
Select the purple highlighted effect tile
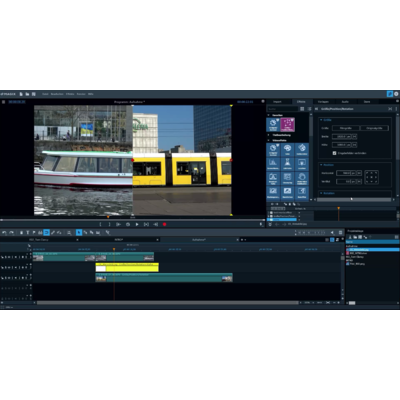point(287,125)
